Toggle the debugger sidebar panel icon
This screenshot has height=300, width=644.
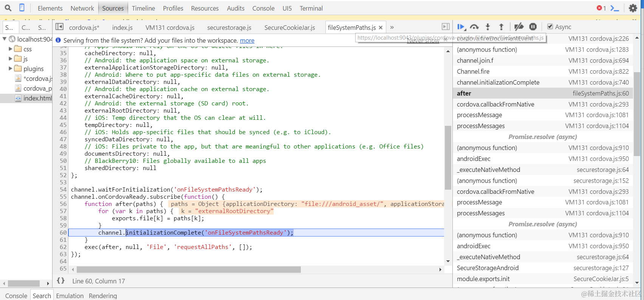[x=446, y=26]
